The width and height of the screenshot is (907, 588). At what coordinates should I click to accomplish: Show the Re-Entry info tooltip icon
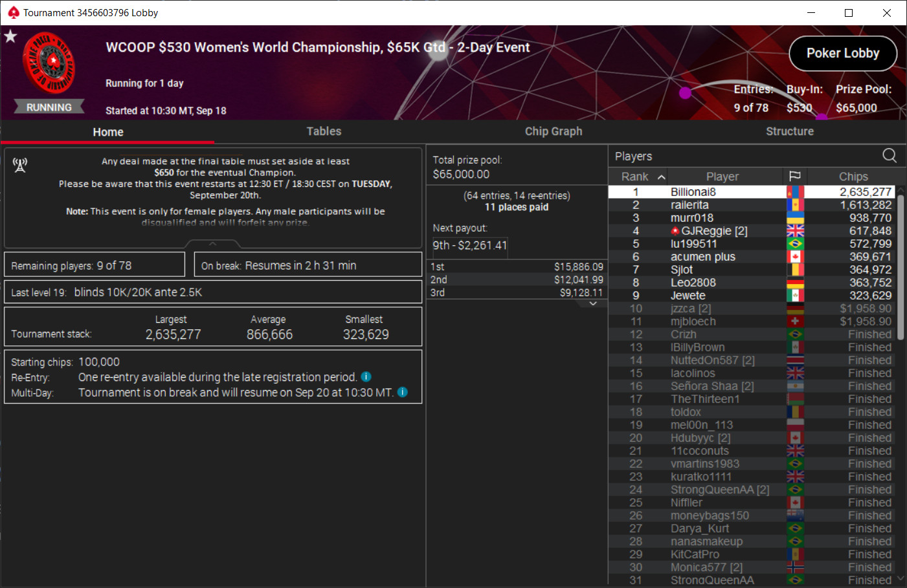point(366,376)
